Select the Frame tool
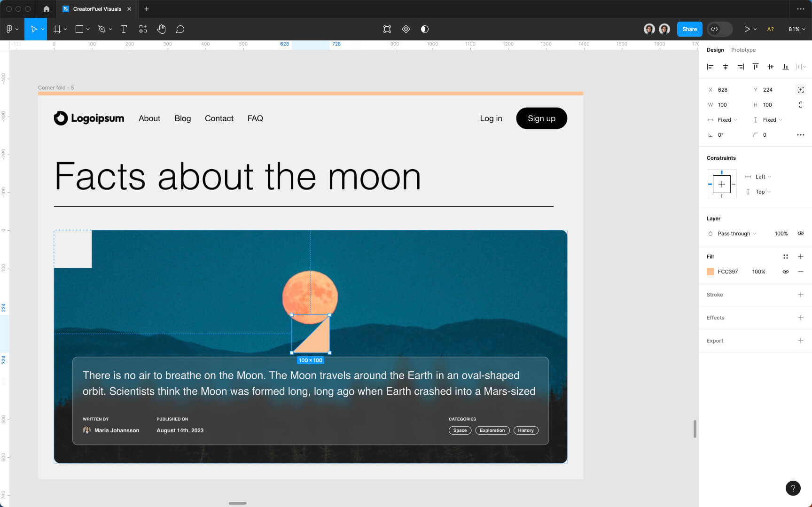The width and height of the screenshot is (812, 507). coord(56,29)
